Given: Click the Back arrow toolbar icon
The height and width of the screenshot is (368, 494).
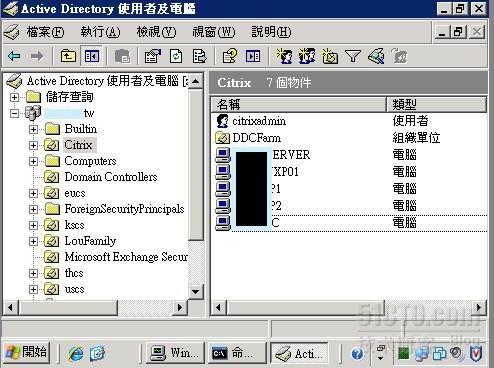Looking at the screenshot, I should coord(14,56).
